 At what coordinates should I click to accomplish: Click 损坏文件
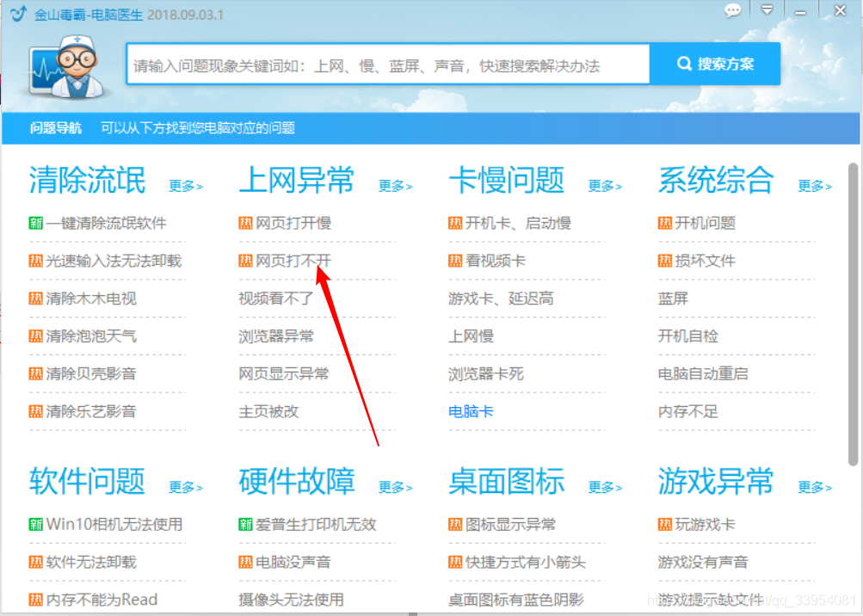coord(706,261)
